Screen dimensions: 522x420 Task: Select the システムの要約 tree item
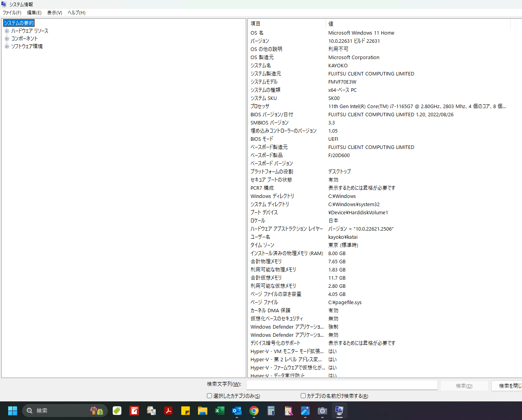click(19, 23)
